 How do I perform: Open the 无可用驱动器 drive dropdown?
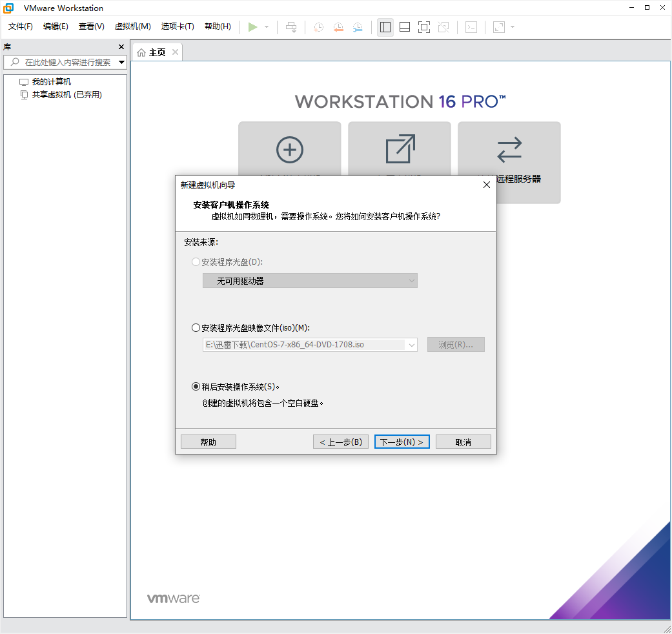(412, 280)
